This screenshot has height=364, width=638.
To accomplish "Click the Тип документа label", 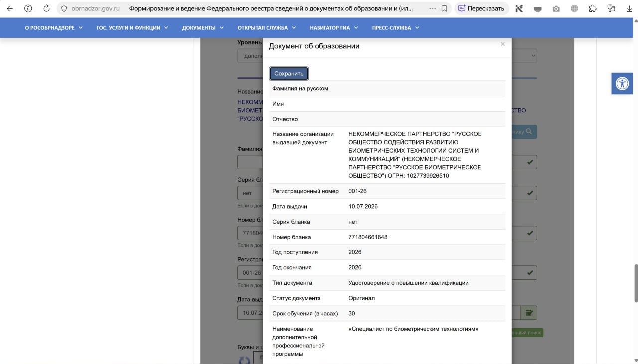I will [292, 283].
